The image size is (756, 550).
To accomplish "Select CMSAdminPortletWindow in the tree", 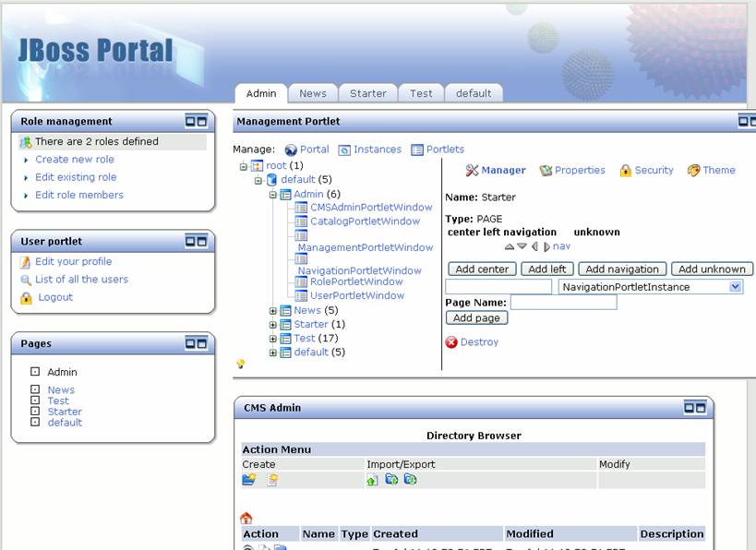I will 371,208.
